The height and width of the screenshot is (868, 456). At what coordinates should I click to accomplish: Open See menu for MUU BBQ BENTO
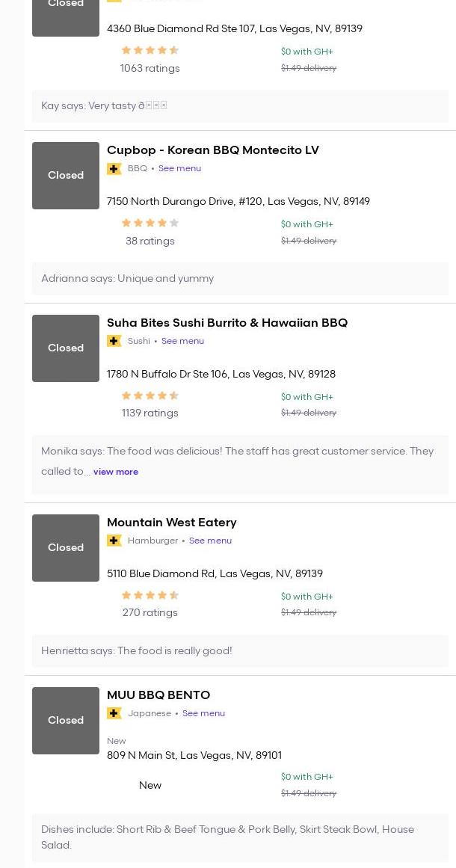pos(203,714)
